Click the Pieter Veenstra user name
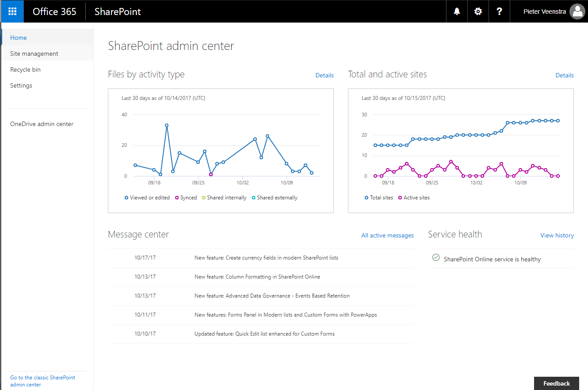Screen dimensions: 588x390 coord(545,11)
